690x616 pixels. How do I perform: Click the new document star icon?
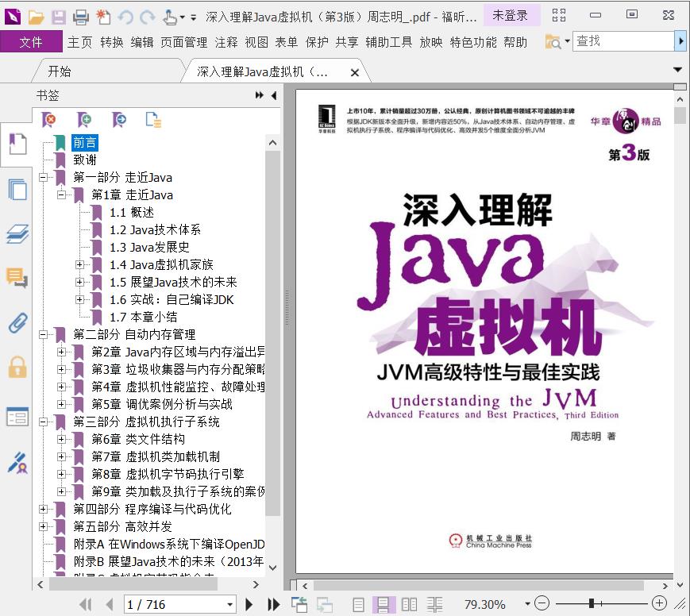point(103,17)
